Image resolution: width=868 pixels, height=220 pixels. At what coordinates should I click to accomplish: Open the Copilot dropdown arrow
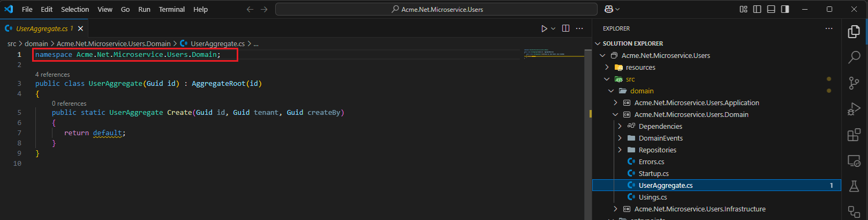point(617,9)
